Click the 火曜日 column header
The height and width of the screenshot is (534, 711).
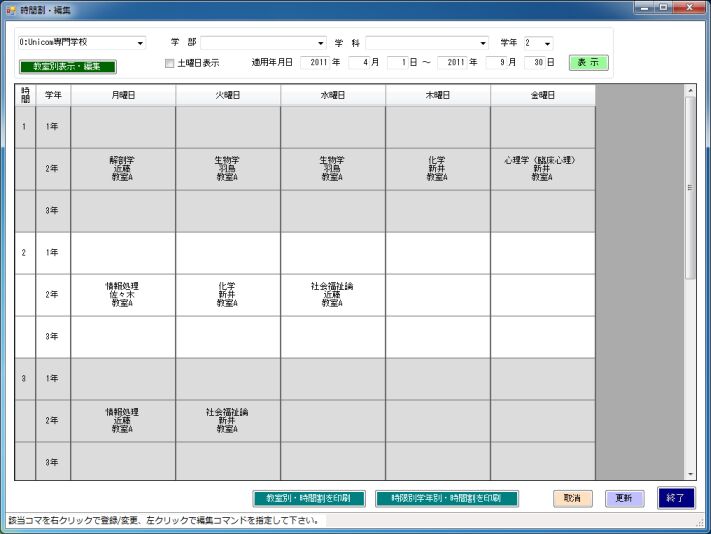coord(228,95)
